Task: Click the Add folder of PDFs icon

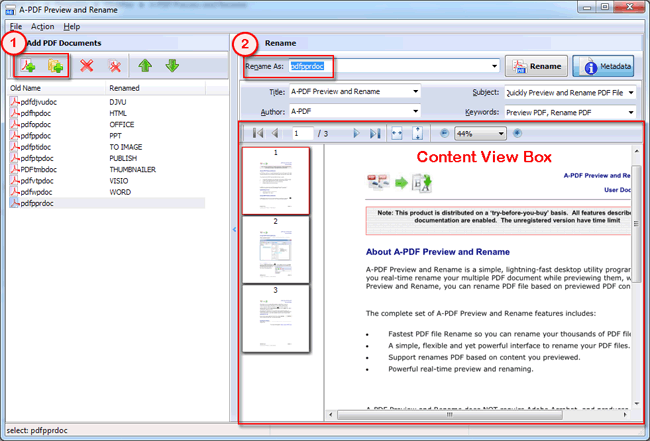Action: (x=55, y=66)
